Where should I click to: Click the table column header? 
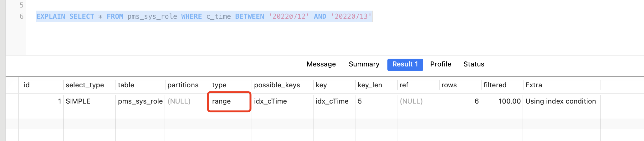pyautogui.click(x=126, y=85)
